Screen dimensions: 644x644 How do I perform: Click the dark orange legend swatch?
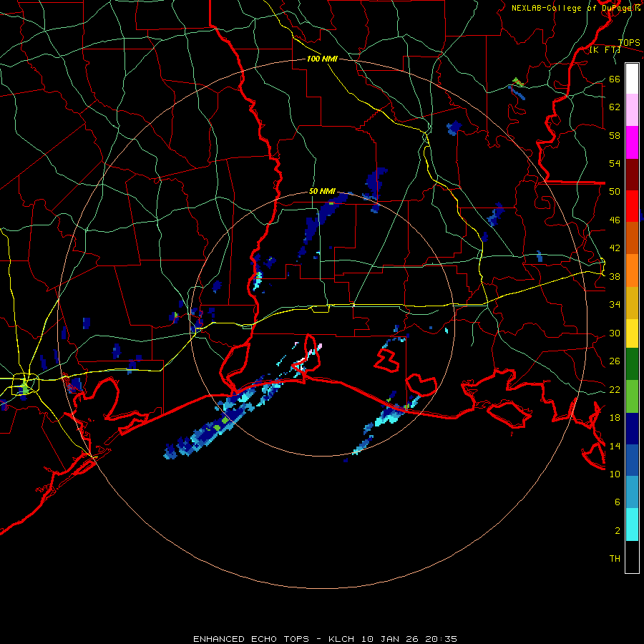(x=632, y=238)
